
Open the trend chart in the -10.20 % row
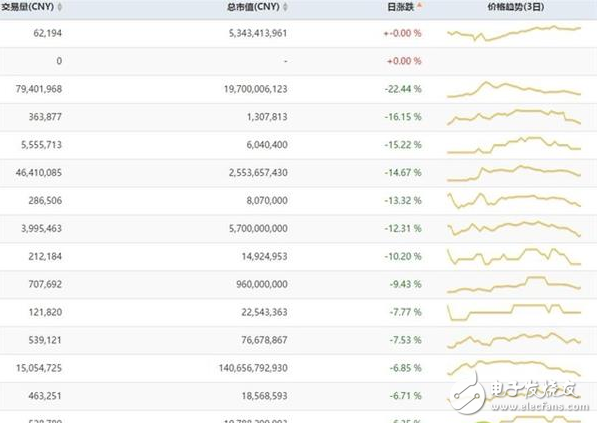(x=514, y=257)
